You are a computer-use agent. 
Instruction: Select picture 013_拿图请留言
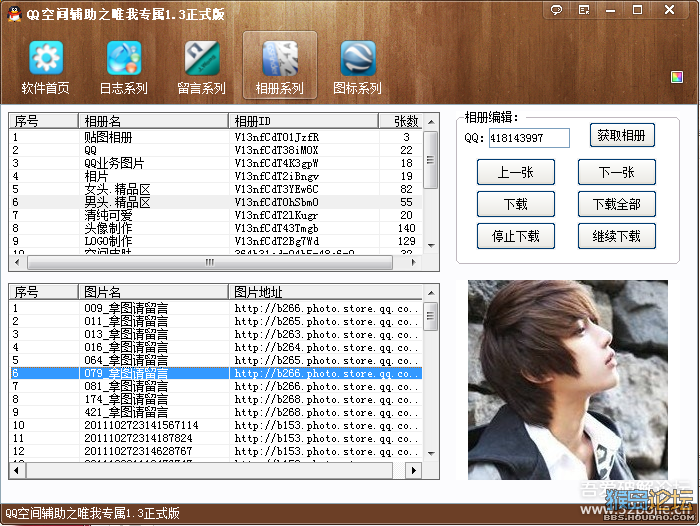216,334
